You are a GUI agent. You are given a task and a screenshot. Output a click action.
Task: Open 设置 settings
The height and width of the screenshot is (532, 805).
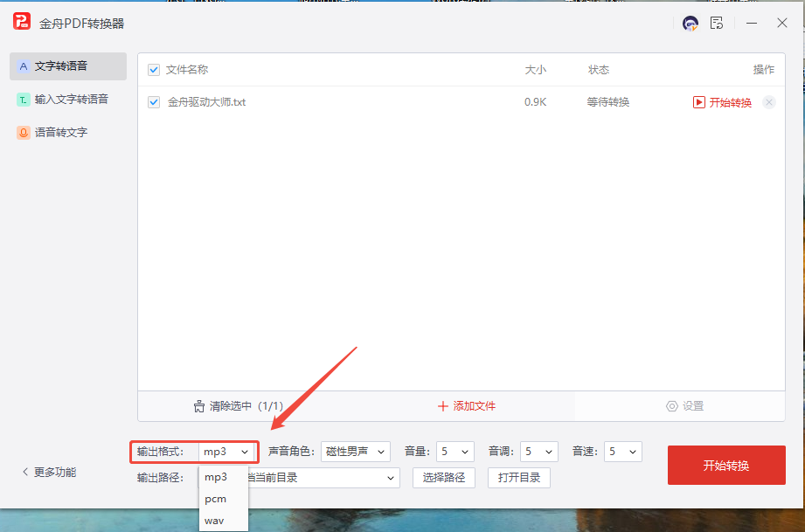coord(685,406)
